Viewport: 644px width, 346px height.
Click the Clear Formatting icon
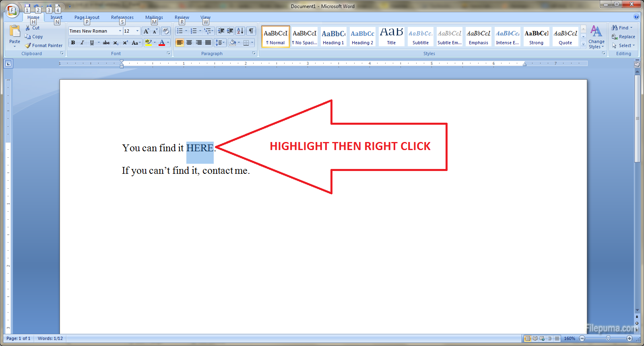[x=165, y=31]
